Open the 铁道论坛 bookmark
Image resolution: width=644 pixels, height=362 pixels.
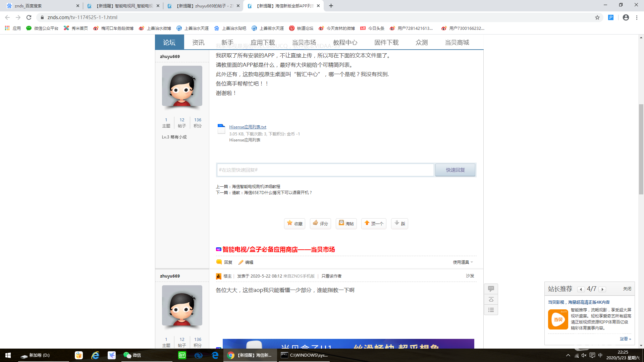click(301, 28)
